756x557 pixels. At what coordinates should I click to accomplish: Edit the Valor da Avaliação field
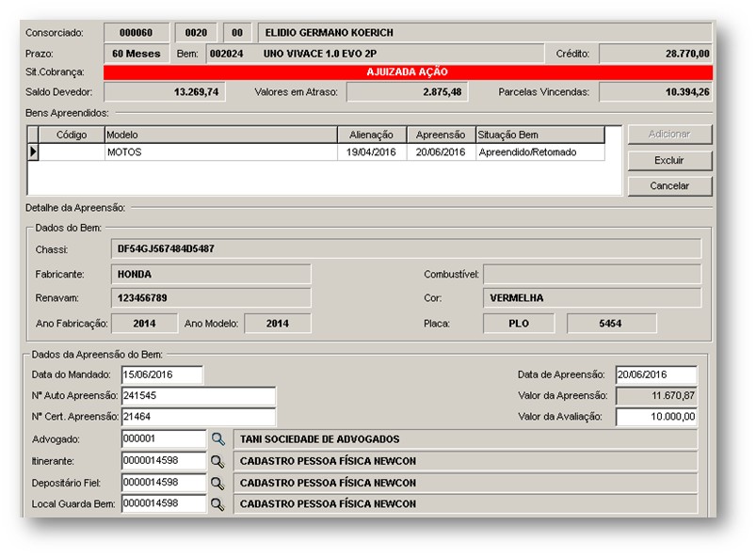[x=656, y=417]
